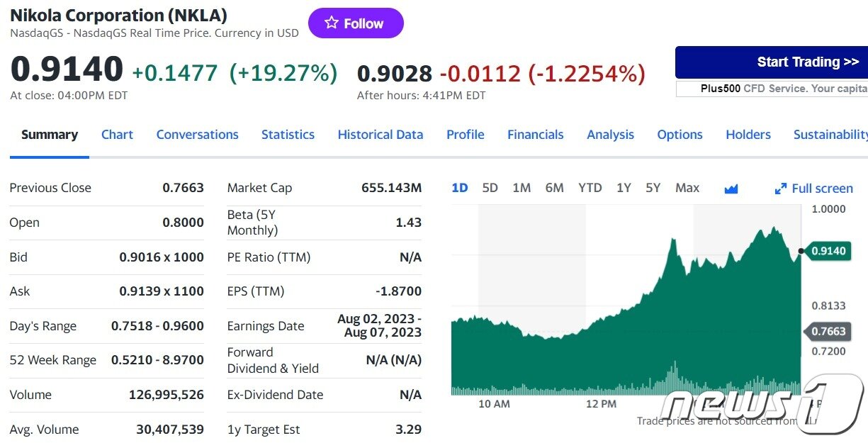
Task: Click the Plus500 CFD Service ad text
Action: point(772,89)
